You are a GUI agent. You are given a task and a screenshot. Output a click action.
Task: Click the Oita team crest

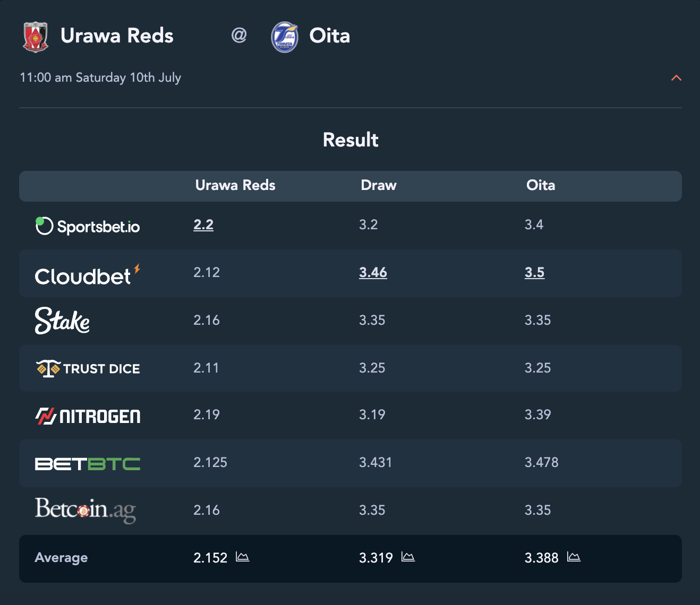coord(284,37)
